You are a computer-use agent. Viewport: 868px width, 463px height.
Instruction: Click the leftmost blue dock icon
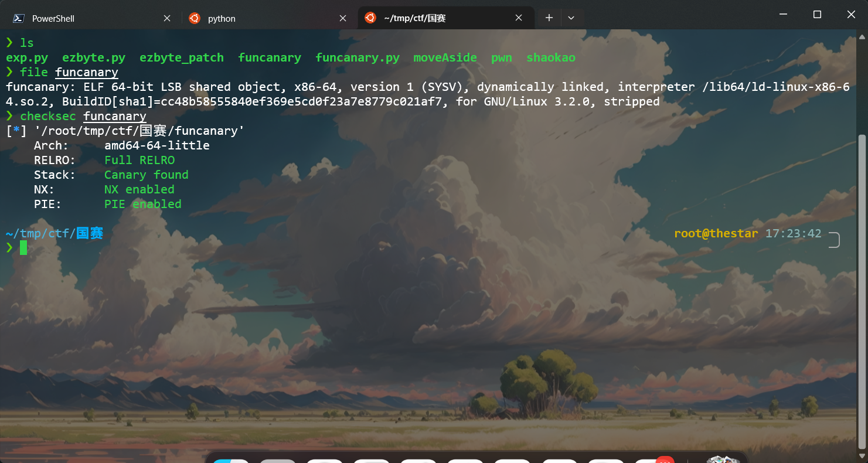(x=230, y=460)
